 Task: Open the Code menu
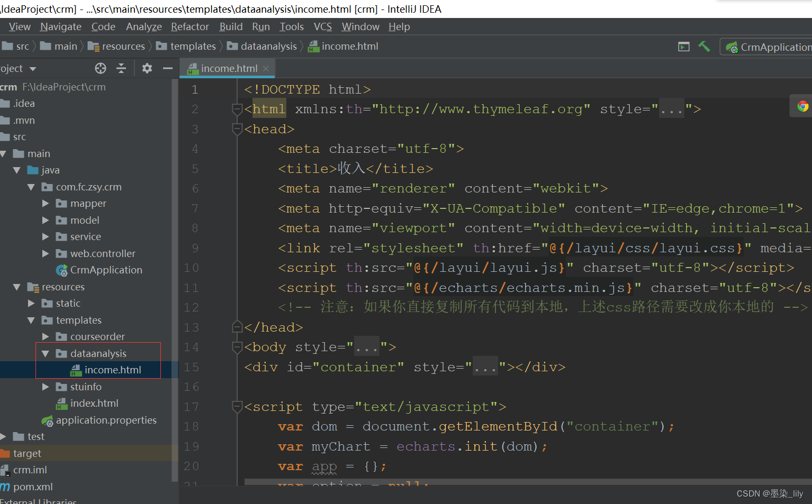point(103,26)
